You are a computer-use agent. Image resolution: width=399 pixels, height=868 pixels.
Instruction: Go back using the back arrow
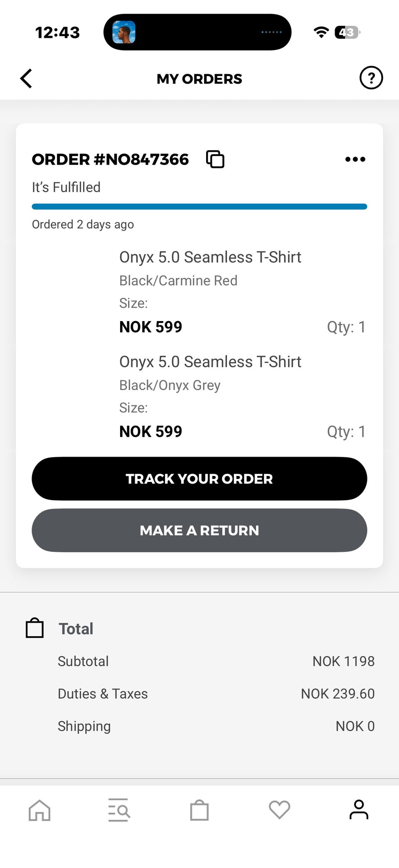click(26, 78)
